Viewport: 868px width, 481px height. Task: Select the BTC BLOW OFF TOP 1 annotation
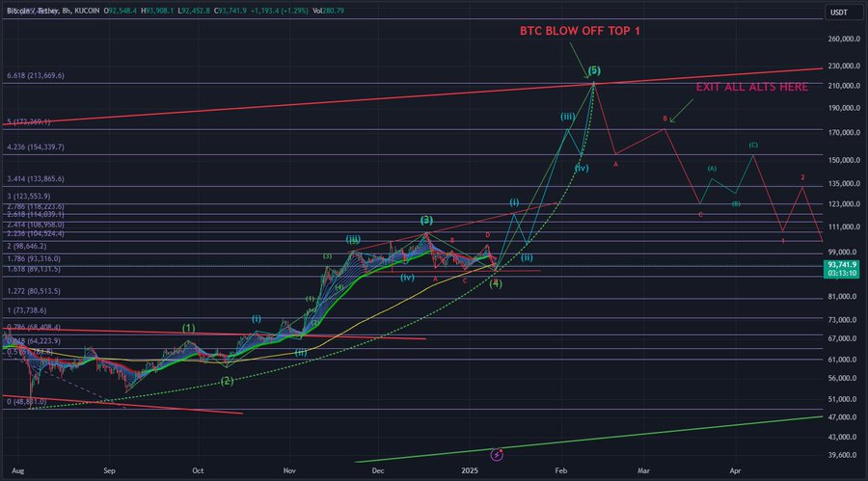pos(580,31)
